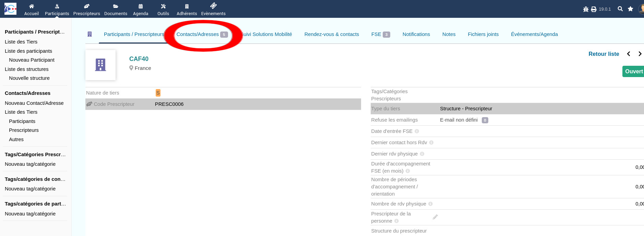Open Nouveau Participant in sidebar
The image size is (644, 236).
(32, 60)
